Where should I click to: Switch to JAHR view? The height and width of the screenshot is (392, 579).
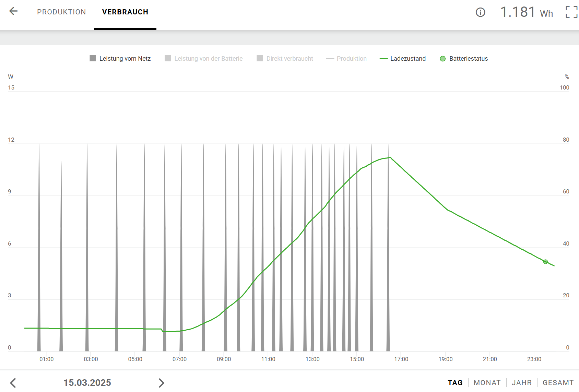(521, 383)
